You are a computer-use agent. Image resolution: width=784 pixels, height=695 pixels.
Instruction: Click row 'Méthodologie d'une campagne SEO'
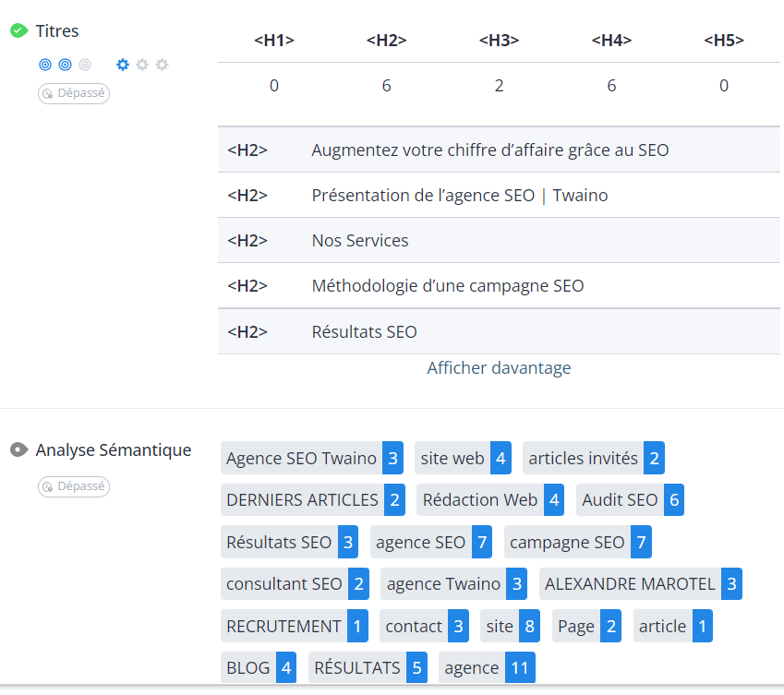[499, 286]
